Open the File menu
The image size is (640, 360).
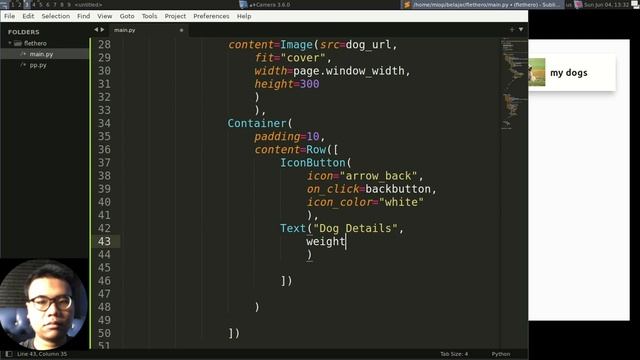(x=9, y=16)
